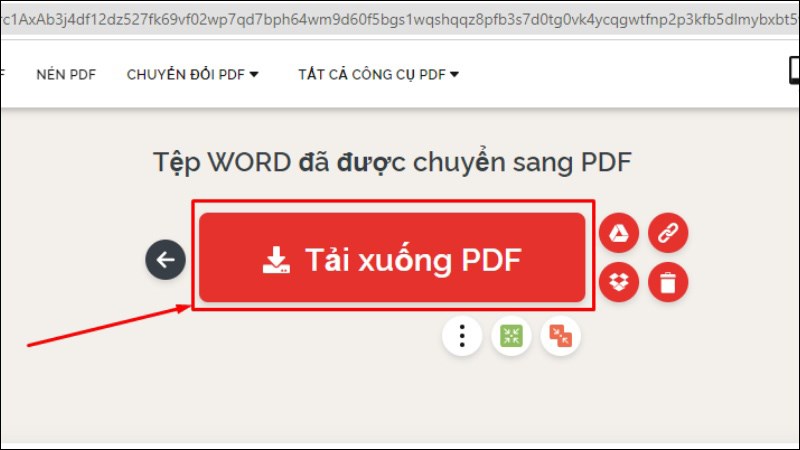
Task: Save file to Google Drive
Action: pos(619,233)
